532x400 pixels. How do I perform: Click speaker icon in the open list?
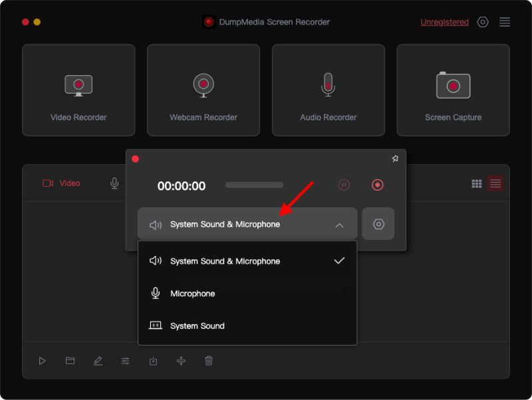coord(156,260)
